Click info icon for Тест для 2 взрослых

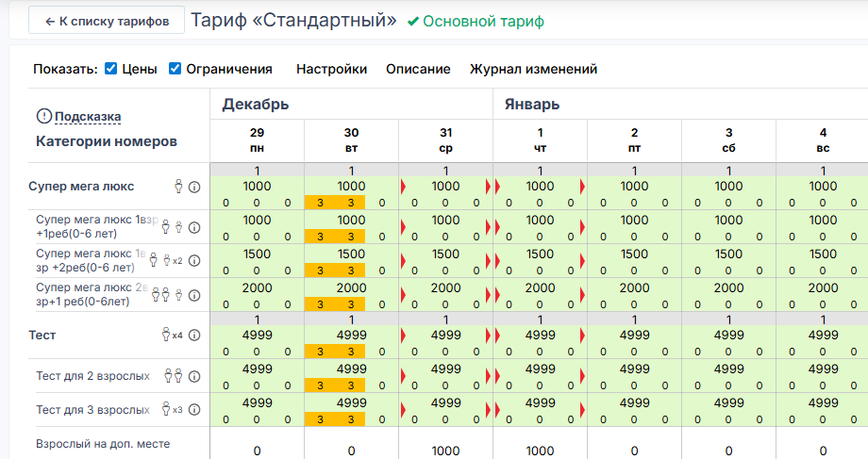pyautogui.click(x=194, y=376)
